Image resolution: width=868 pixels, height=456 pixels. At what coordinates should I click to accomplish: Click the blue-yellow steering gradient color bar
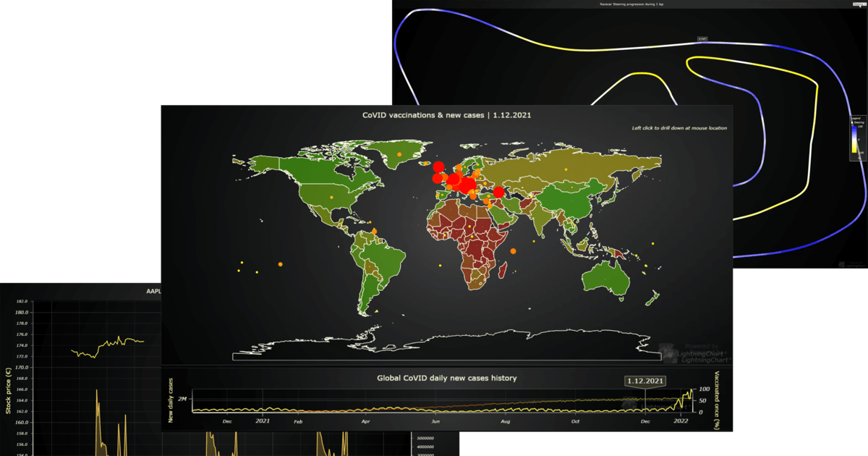[854, 139]
